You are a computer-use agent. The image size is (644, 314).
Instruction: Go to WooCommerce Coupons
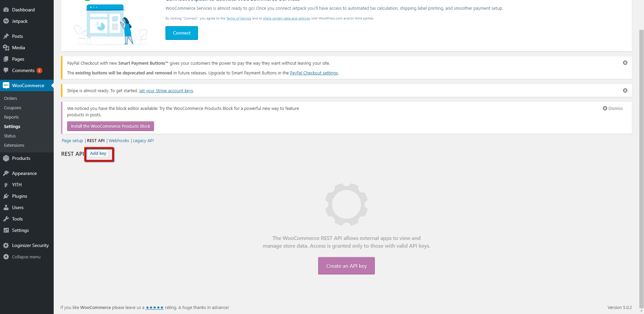pos(13,108)
